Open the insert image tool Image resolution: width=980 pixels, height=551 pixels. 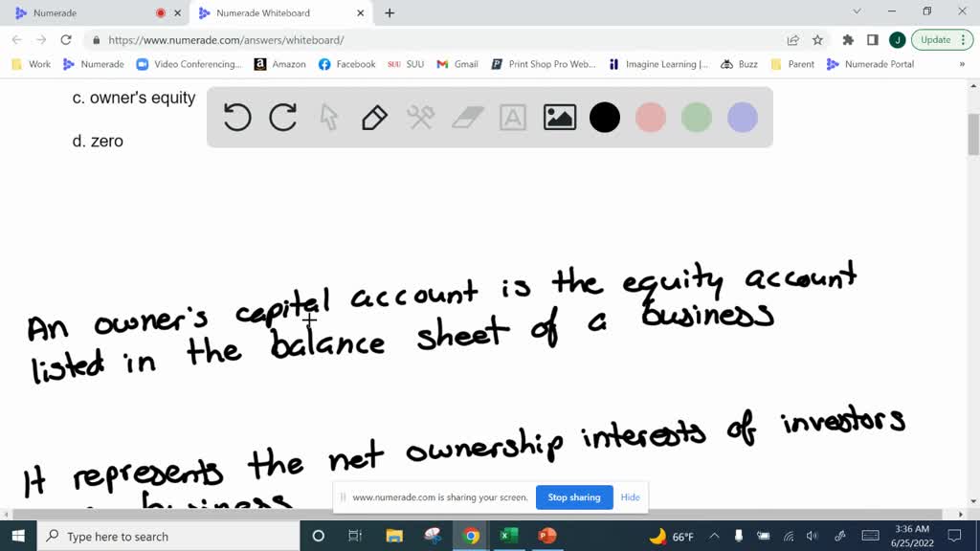(x=559, y=117)
